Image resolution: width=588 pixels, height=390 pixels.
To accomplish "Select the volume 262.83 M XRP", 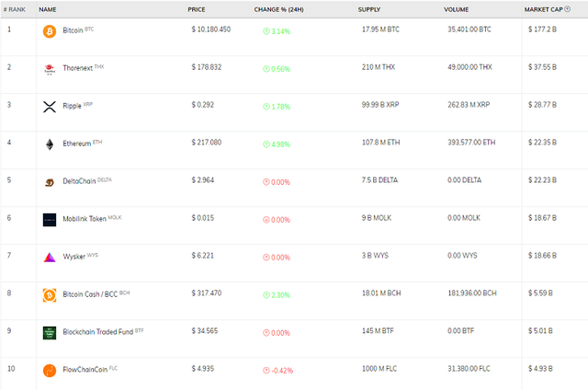I will point(469,105).
